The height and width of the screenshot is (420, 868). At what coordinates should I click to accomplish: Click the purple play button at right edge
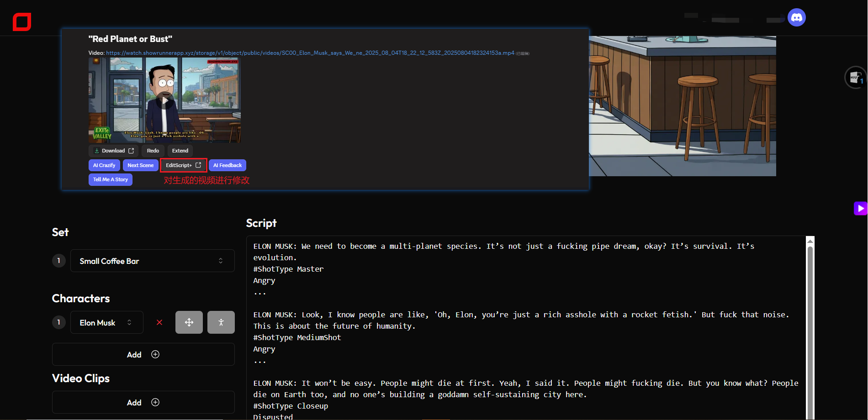pos(861,209)
